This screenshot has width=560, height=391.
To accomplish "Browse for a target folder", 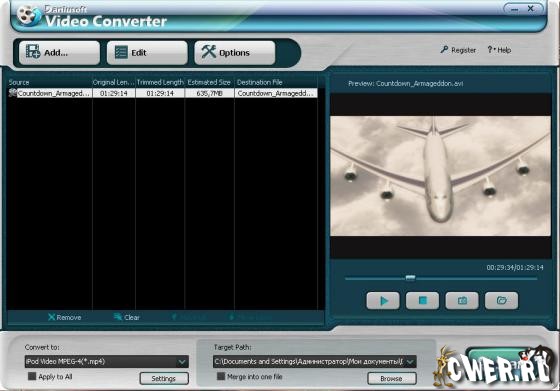I will [392, 379].
